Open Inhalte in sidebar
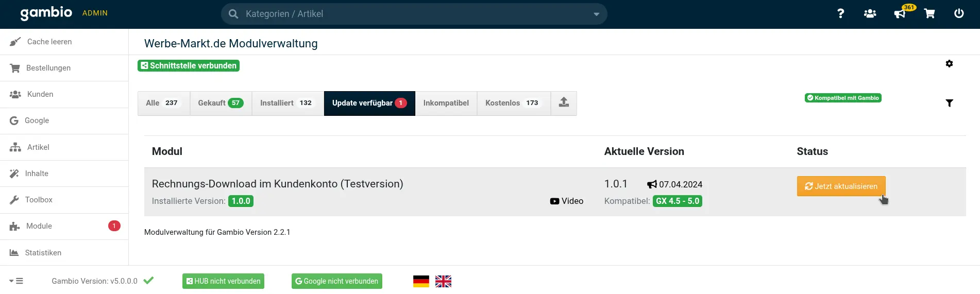The image size is (980, 294). click(x=64, y=174)
